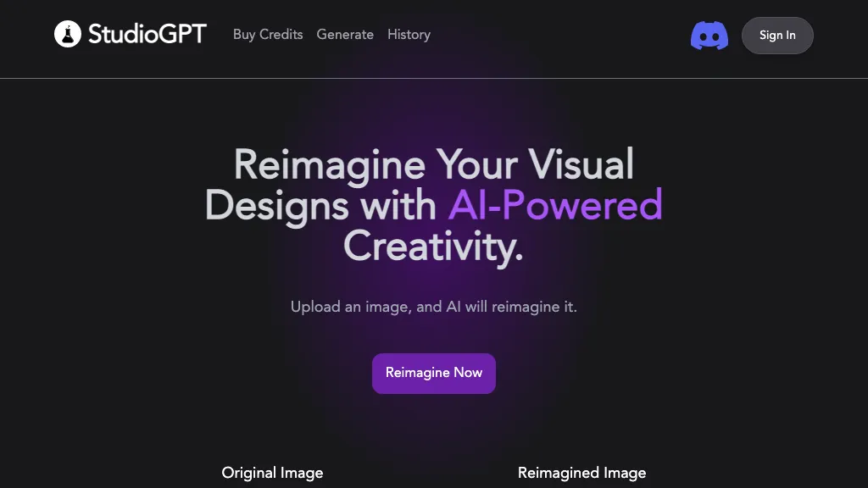Image resolution: width=868 pixels, height=488 pixels.
Task: Click the header divider line below navigation
Action: coord(434,78)
